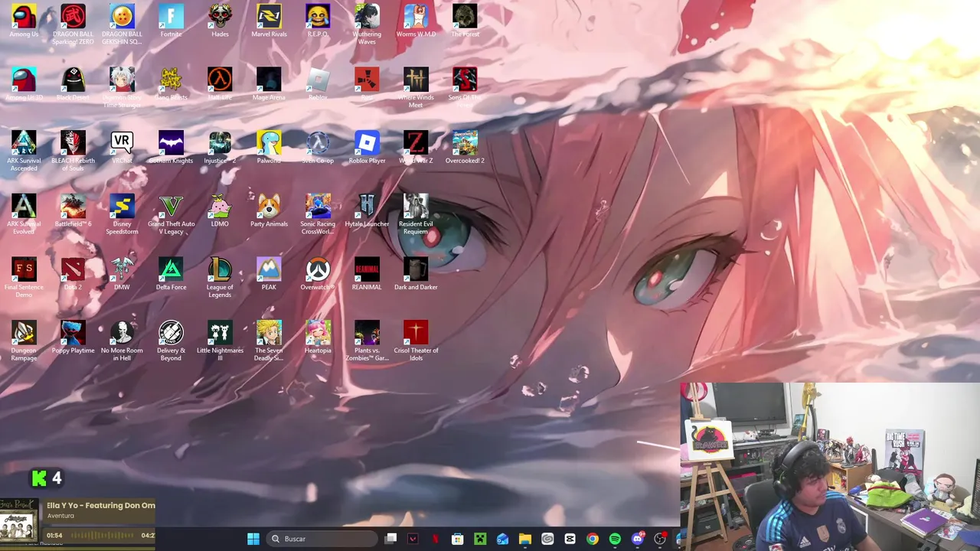Open Sonic Racing CrossWorlds icon
The height and width of the screenshot is (551, 980).
[318, 214]
